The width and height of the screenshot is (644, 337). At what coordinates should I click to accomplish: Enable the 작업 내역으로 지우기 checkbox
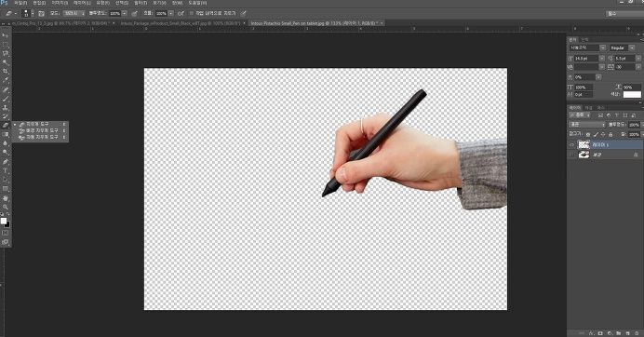coord(192,14)
